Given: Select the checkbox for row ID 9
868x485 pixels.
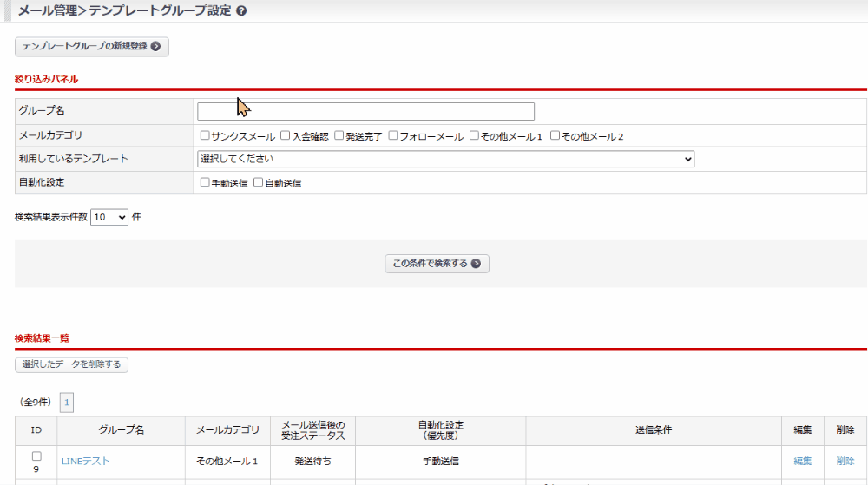Looking at the screenshot, I should coord(36,456).
